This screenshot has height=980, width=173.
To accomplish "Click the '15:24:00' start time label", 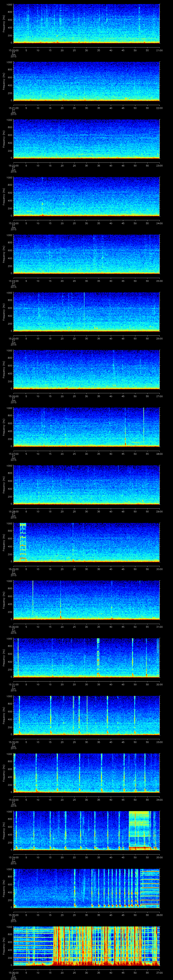I will [x=13, y=280].
